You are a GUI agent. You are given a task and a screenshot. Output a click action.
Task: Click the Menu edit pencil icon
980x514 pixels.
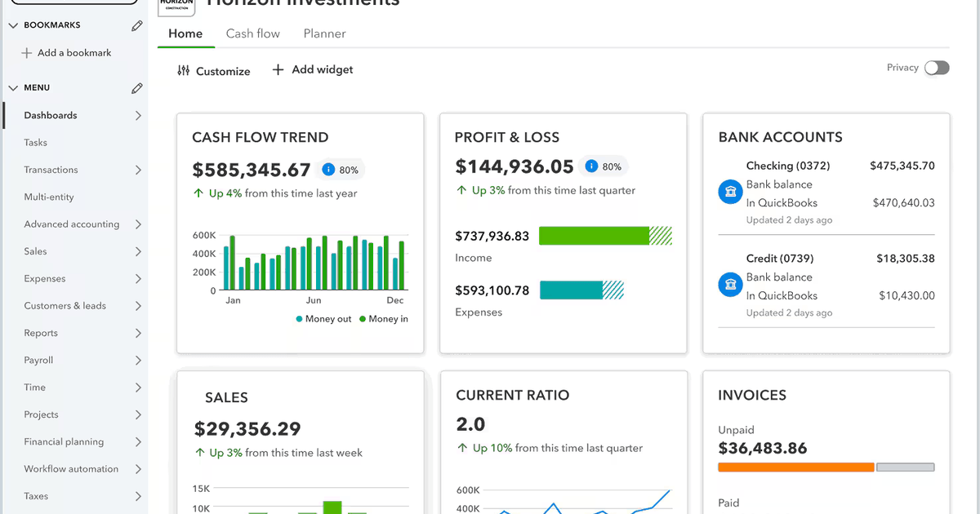[136, 87]
